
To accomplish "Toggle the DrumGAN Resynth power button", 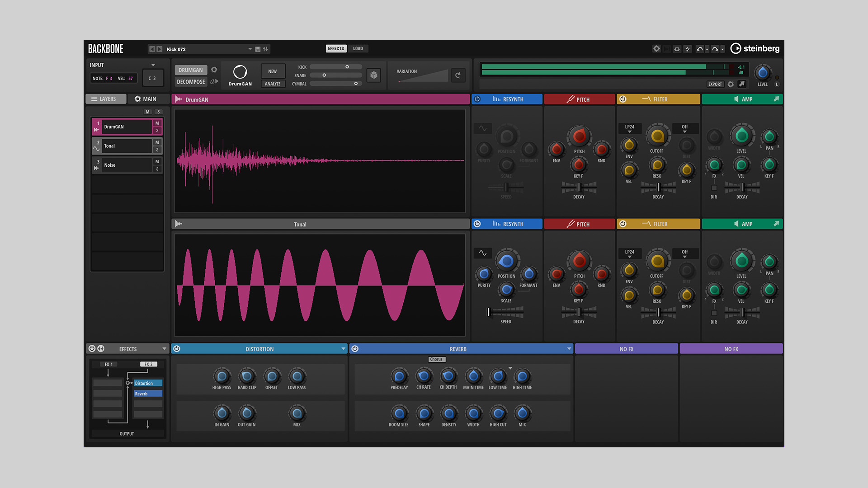I will pyautogui.click(x=477, y=99).
